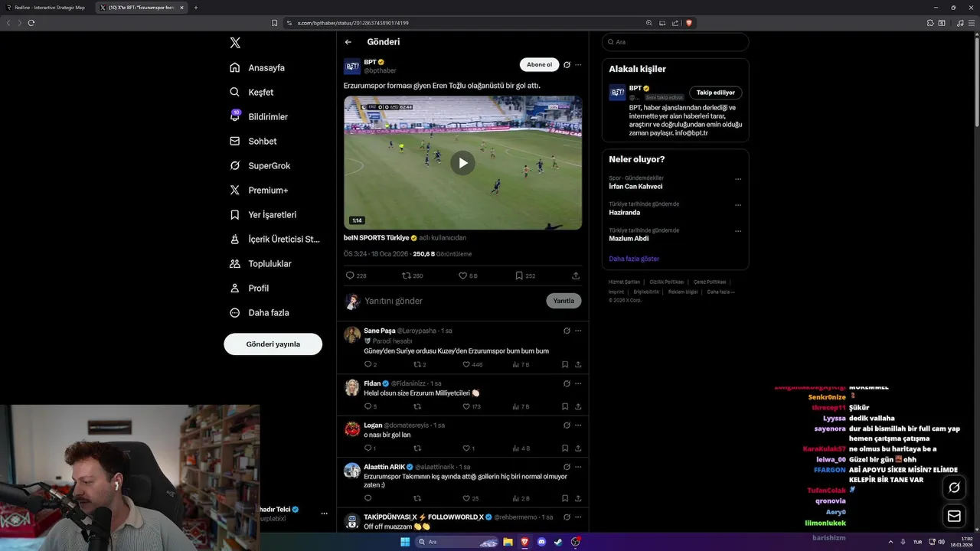This screenshot has width=980, height=551.
Task: Like the BPT post heart icon
Action: click(462, 275)
